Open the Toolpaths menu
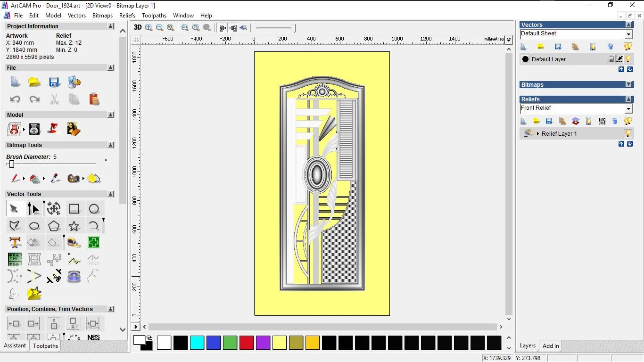 pyautogui.click(x=154, y=16)
